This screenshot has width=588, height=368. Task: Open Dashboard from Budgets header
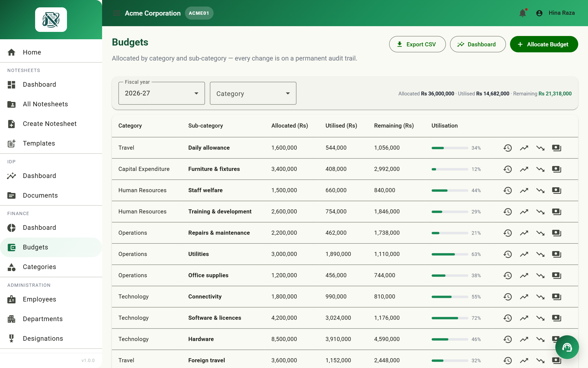478,44
